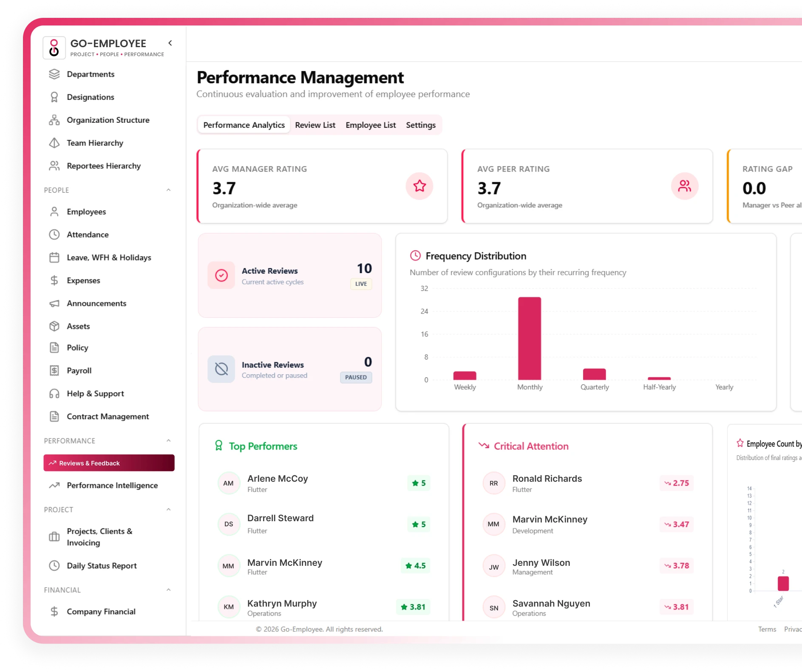
Task: Open the Settings tab
Action: pos(421,125)
